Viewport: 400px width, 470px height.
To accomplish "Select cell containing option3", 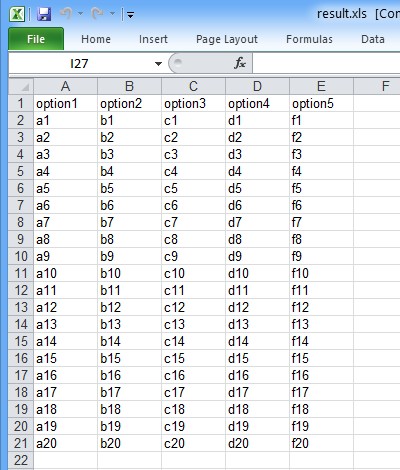I will click(193, 103).
